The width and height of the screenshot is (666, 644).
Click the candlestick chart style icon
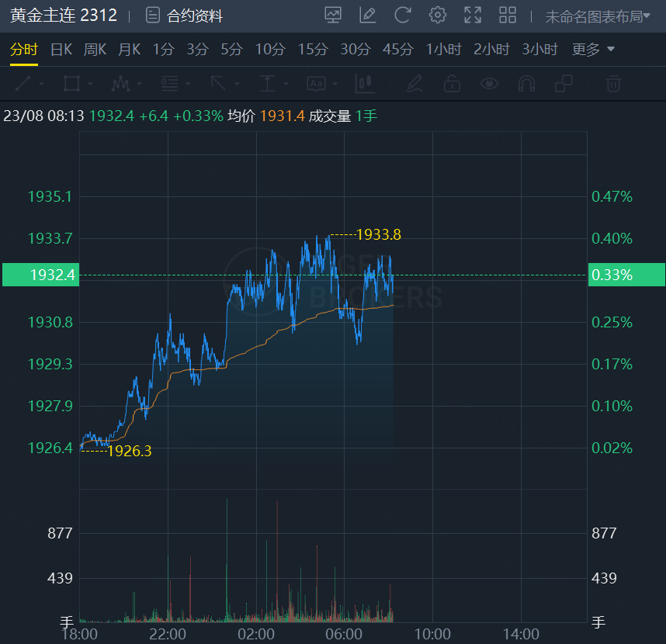tap(366, 84)
